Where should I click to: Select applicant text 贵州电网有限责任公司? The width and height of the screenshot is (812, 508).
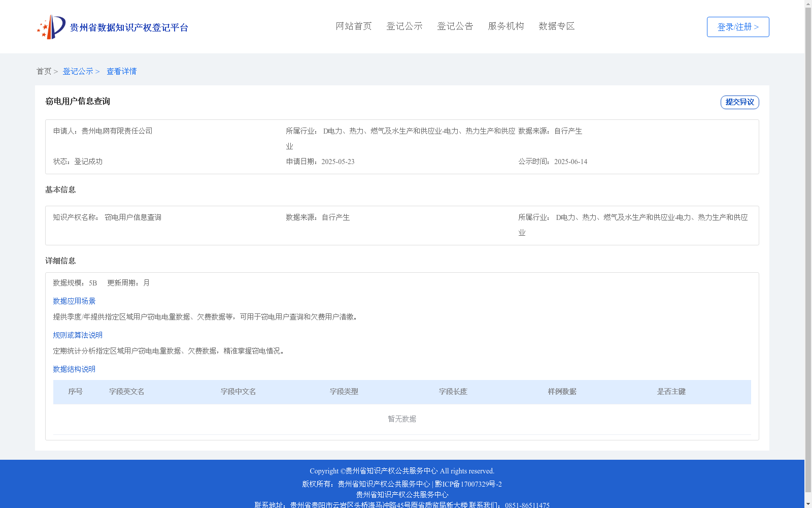point(117,131)
